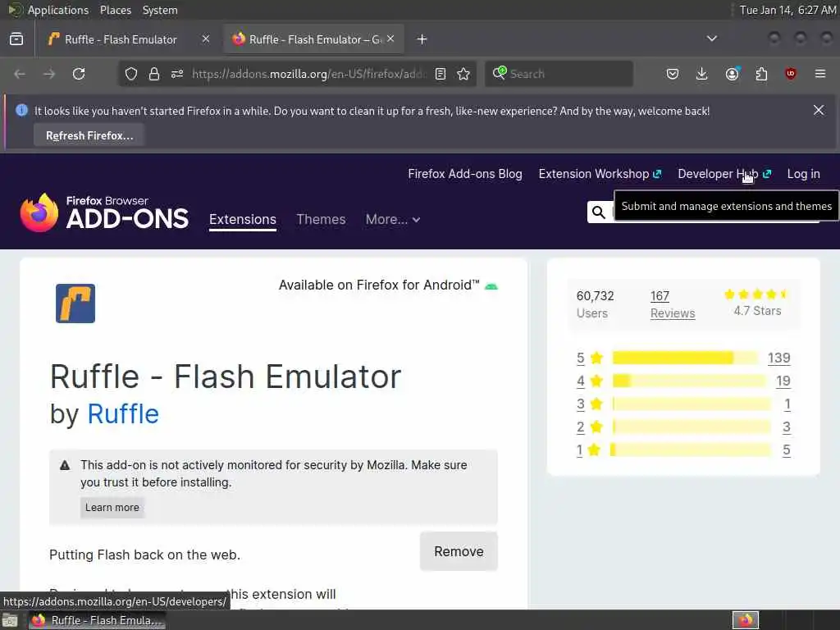The image size is (840, 630).
Task: Close the first Ruffle tab
Action: coord(206,39)
